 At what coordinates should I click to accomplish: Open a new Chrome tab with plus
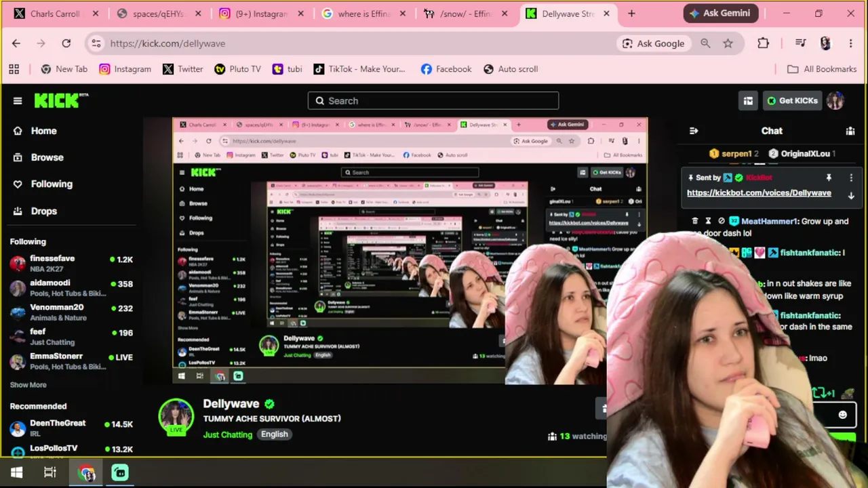click(631, 14)
